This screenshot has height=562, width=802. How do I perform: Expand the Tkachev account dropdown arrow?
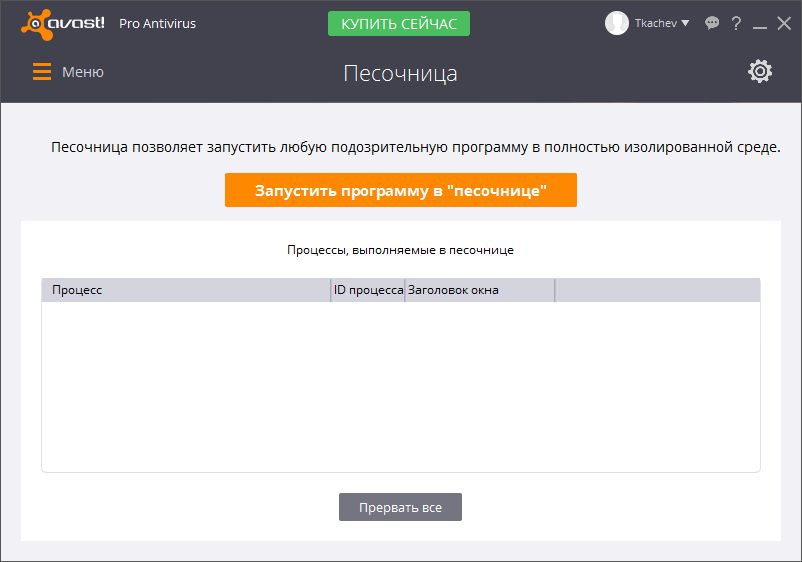tap(685, 23)
